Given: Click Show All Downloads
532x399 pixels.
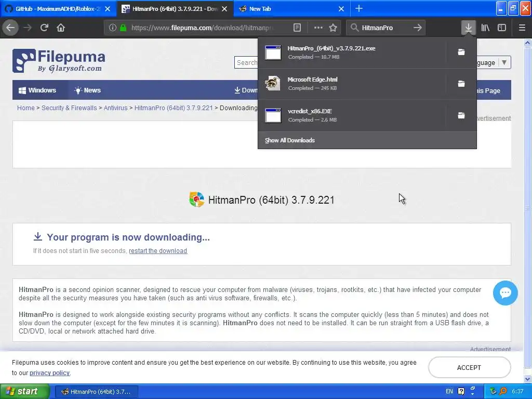Looking at the screenshot, I should 290,140.
